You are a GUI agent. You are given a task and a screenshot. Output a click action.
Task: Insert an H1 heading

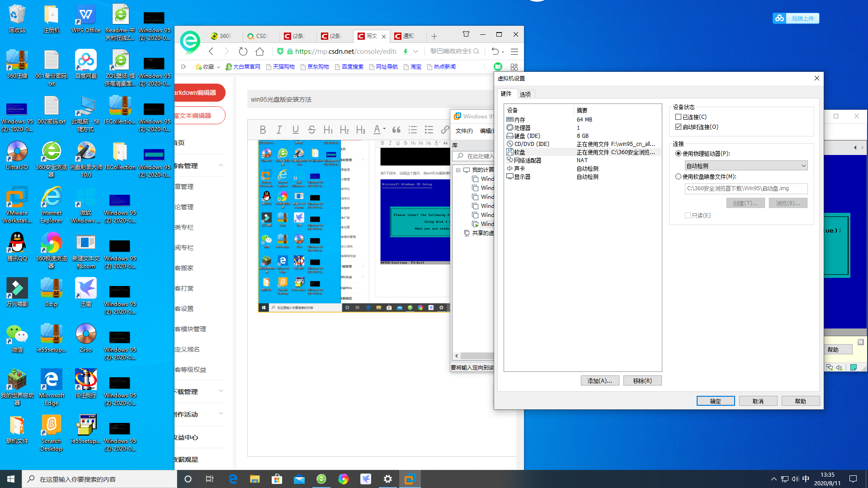pos(328,130)
